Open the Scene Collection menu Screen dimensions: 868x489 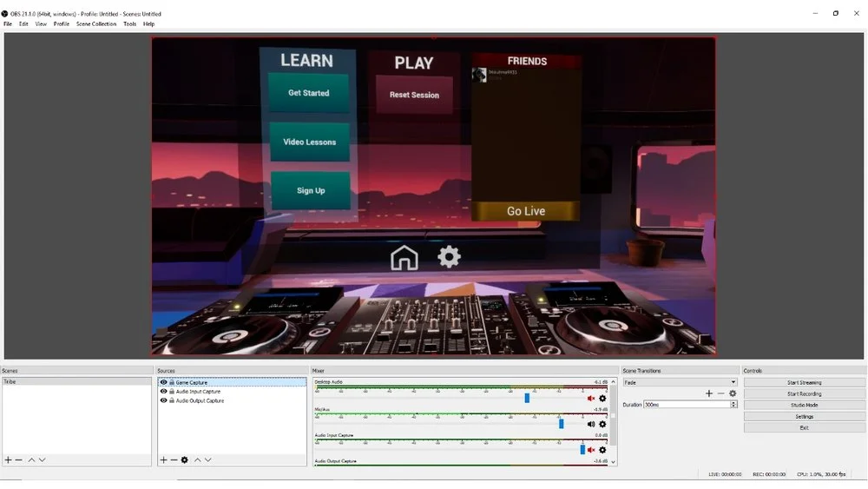point(96,23)
